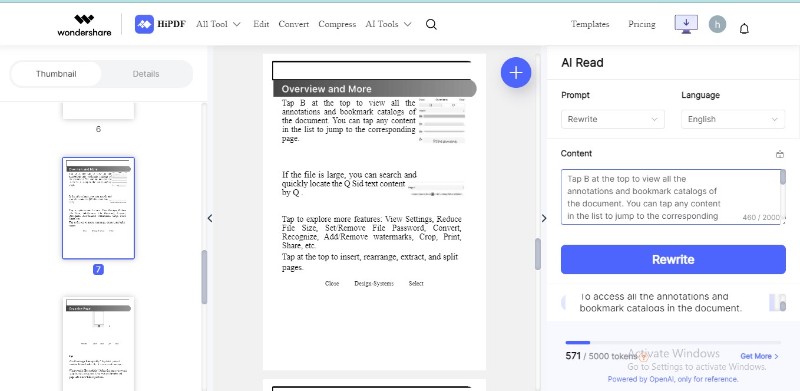Open the Wondershare logo link
800x391 pixels.
click(84, 25)
